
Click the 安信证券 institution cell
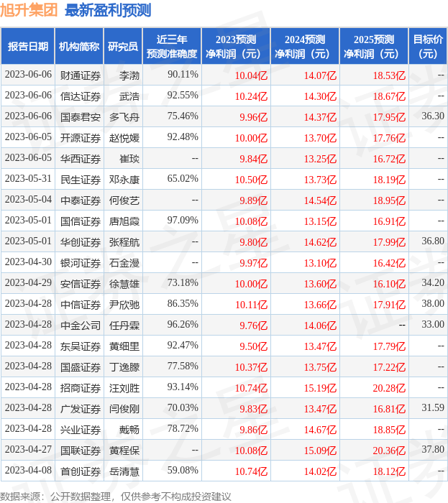tap(81, 285)
